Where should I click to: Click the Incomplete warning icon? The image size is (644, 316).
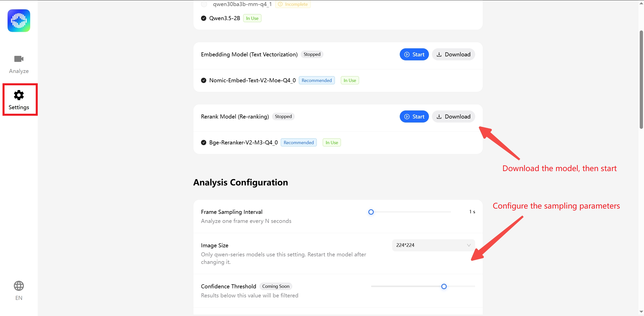[x=280, y=4]
